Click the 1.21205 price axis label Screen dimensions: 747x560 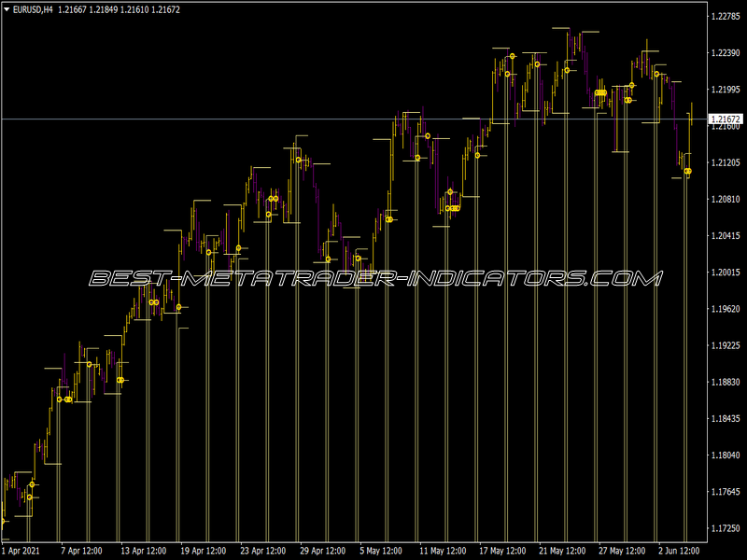click(726, 162)
